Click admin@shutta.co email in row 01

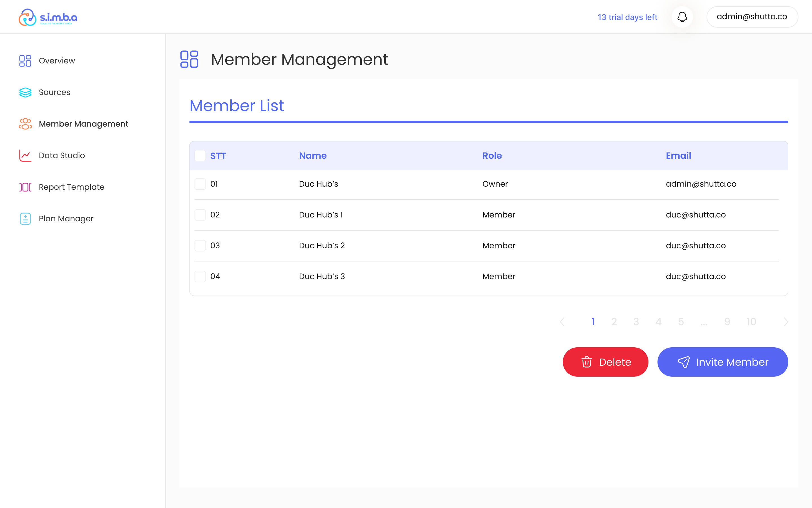point(701,184)
